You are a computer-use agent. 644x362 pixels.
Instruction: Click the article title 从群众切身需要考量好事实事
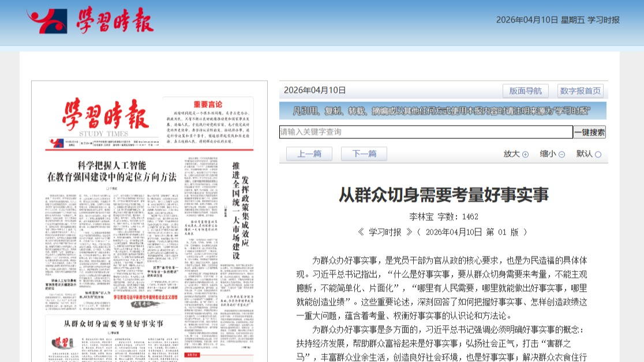tap(443, 195)
